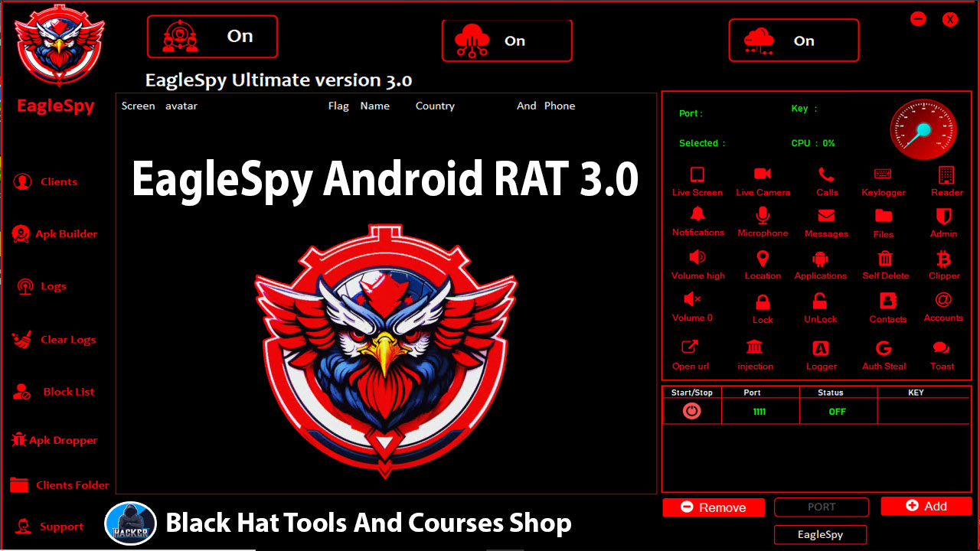
Task: Click the Add button
Action: tap(926, 506)
